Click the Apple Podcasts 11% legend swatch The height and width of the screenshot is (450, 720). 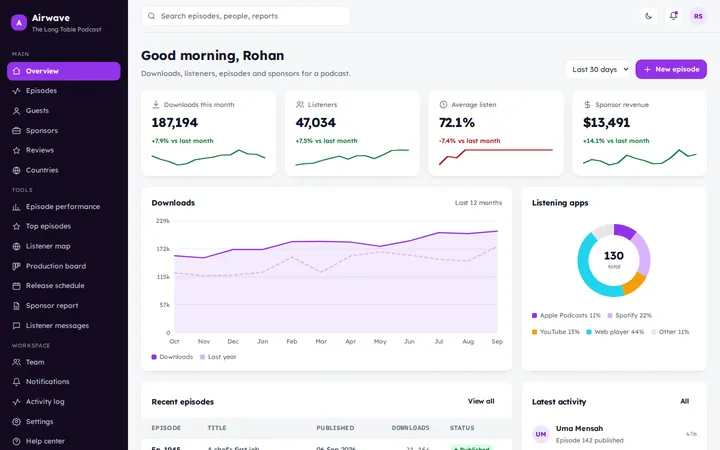534,315
